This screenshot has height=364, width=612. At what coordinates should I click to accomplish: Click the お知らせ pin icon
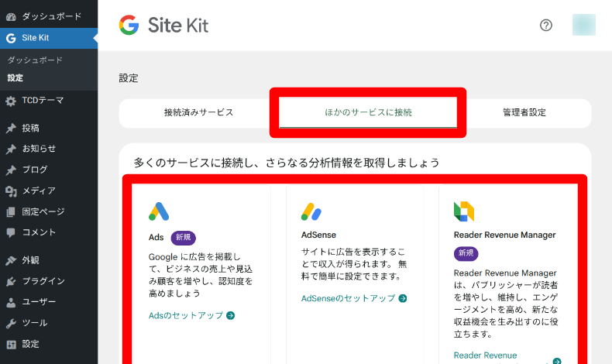tap(11, 149)
